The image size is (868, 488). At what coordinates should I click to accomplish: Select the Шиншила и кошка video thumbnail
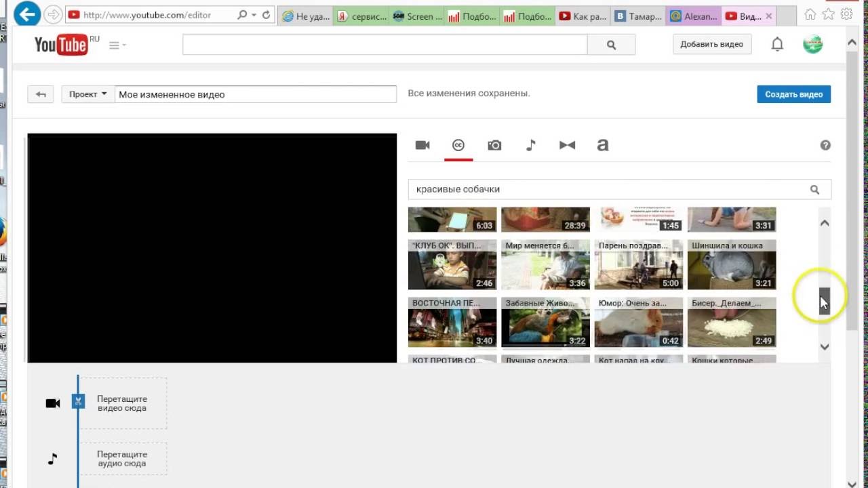pyautogui.click(x=732, y=265)
